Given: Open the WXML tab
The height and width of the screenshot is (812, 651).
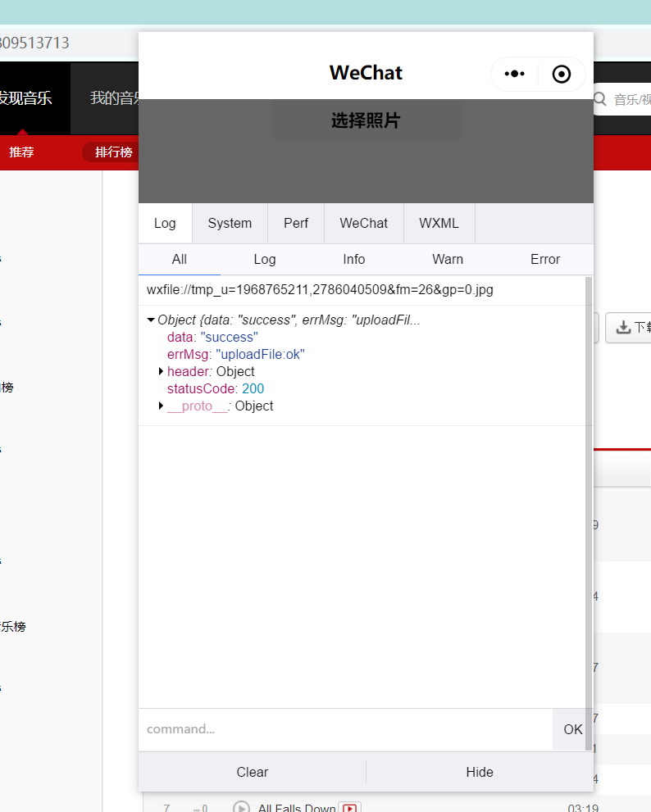Looking at the screenshot, I should tap(439, 223).
